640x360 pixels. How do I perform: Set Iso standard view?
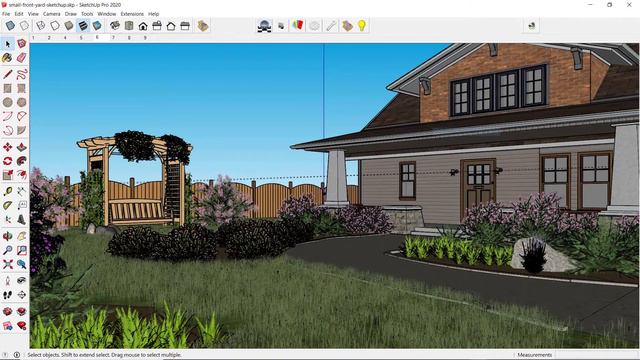click(115, 26)
